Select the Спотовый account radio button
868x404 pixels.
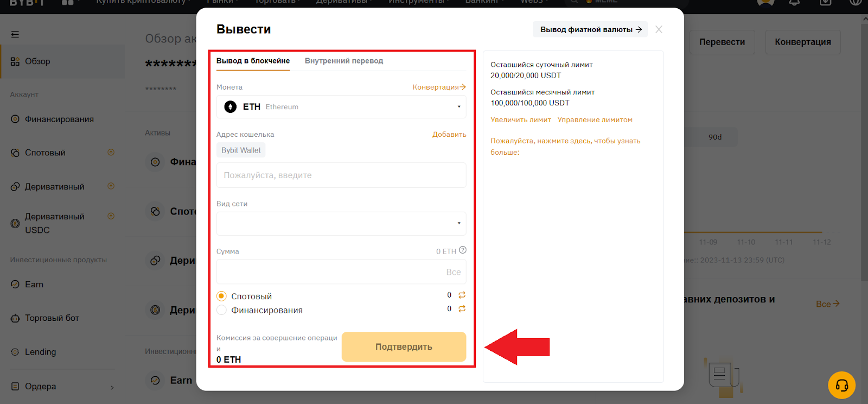point(221,296)
